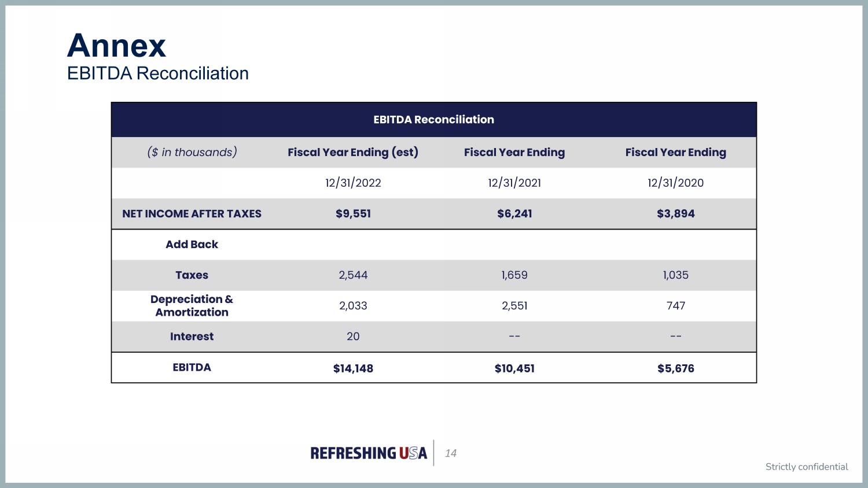The image size is (868, 488).
Task: Select the 12/31/2020 date cell
Action: coord(675,183)
